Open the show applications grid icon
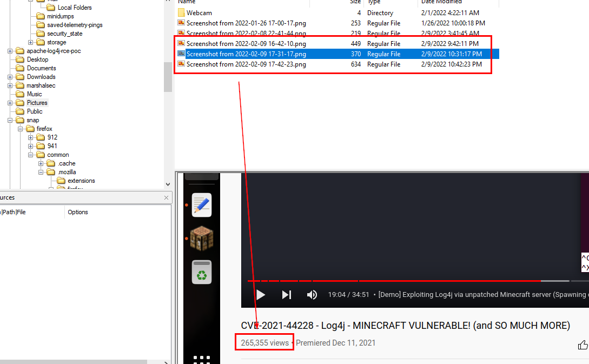 pos(202,359)
